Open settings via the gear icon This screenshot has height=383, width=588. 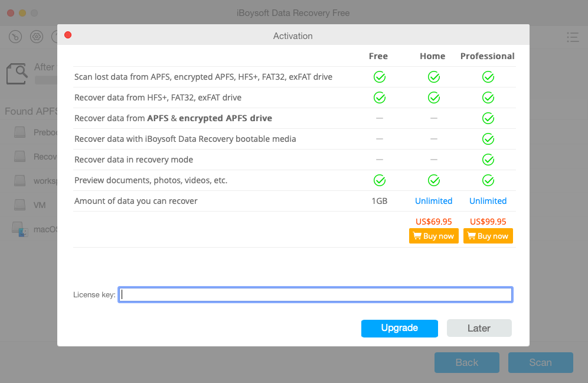(x=37, y=37)
